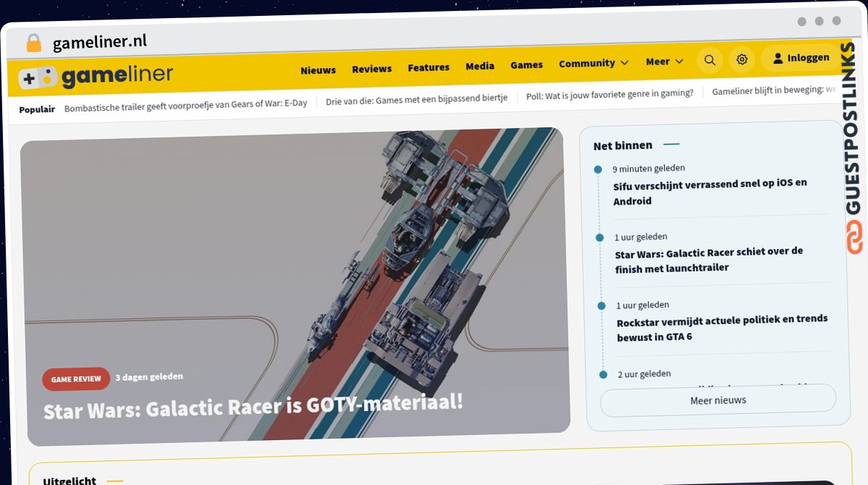Open the Nieuws menu item
The width and height of the screenshot is (868, 485).
[x=318, y=70]
